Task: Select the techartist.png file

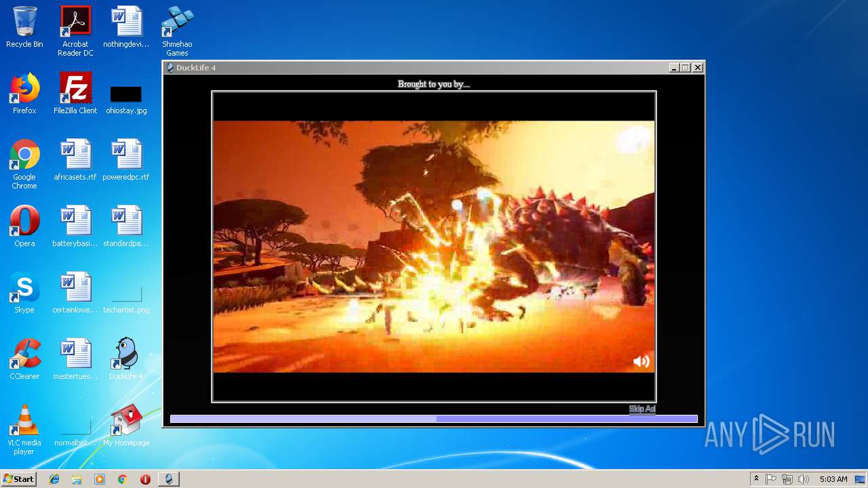Action: (x=126, y=299)
